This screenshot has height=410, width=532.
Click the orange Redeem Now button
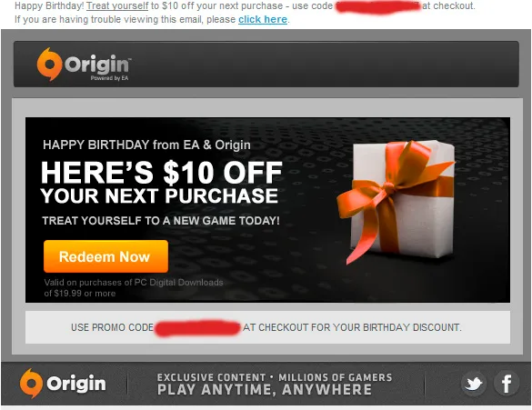coord(105,256)
